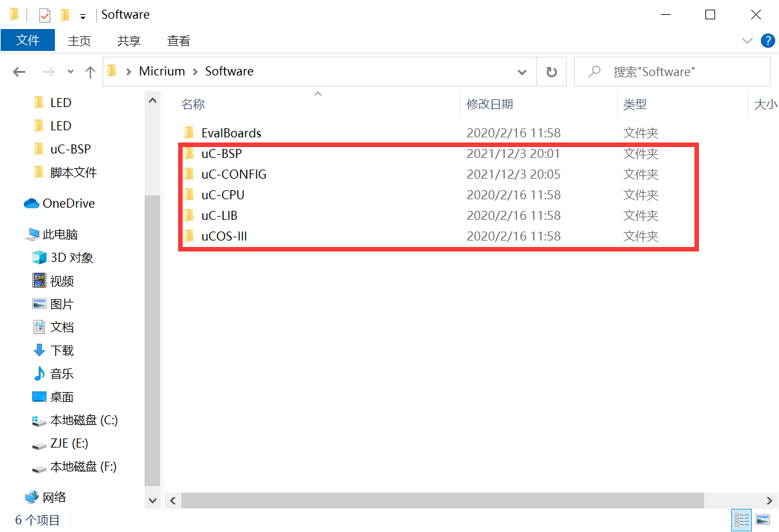
Task: Open Customize Quick Access Toolbar dropdown
Action: [x=83, y=15]
